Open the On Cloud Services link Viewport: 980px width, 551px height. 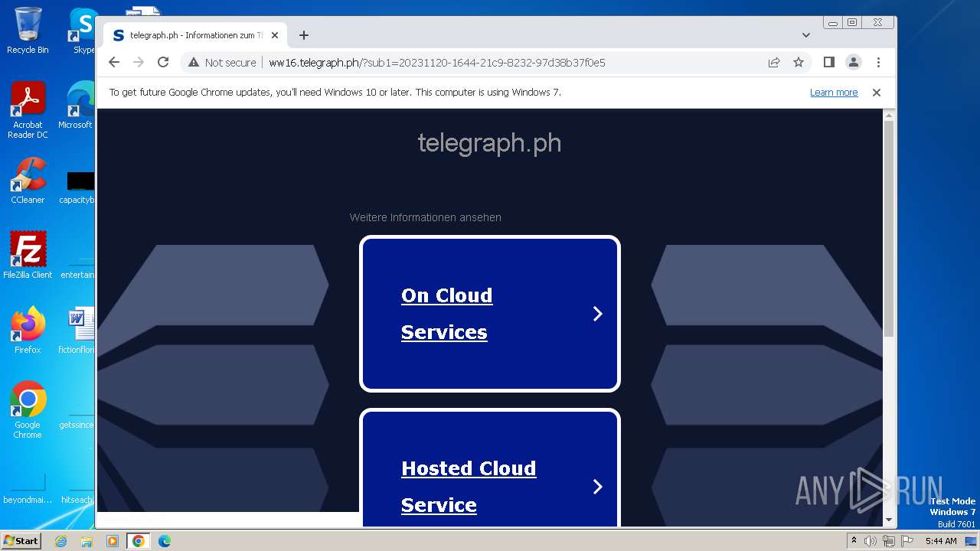[447, 314]
